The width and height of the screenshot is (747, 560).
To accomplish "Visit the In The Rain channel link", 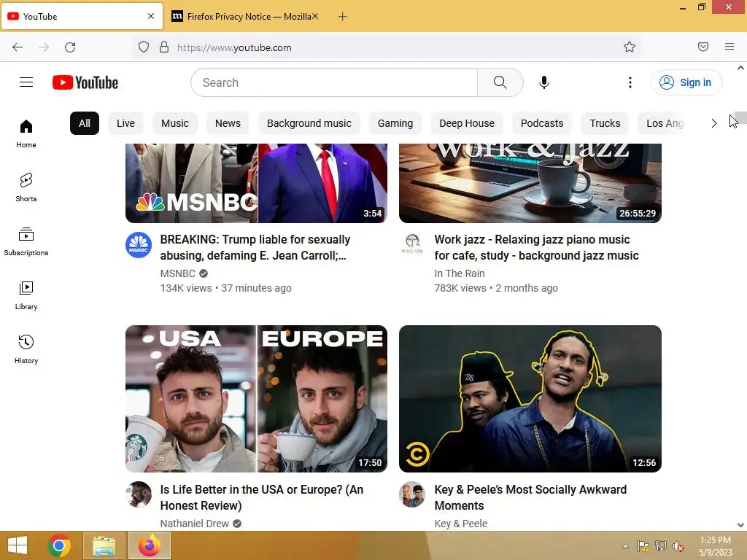I will [460, 273].
